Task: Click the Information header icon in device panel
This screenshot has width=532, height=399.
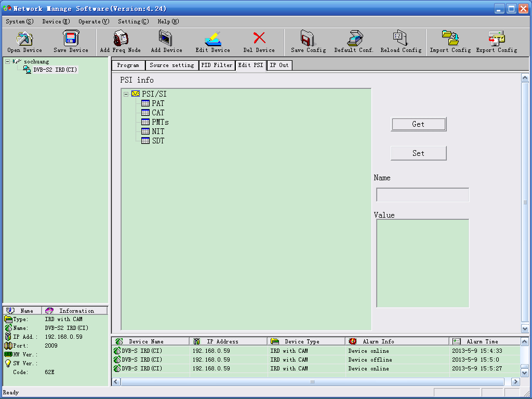Action: tap(49, 311)
